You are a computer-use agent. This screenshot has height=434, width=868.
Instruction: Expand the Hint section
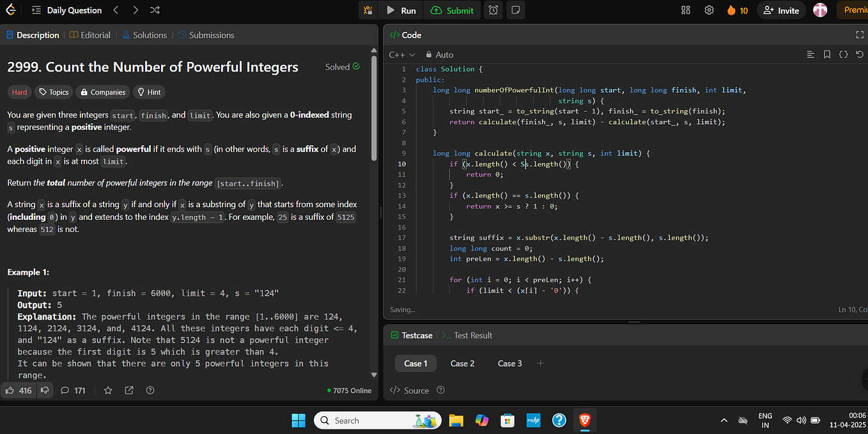pyautogui.click(x=148, y=92)
